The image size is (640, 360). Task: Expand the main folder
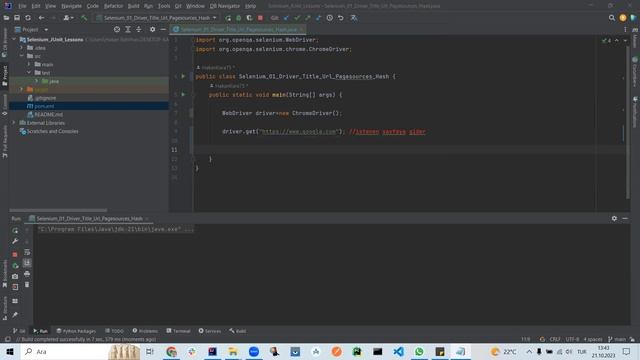tap(29, 64)
